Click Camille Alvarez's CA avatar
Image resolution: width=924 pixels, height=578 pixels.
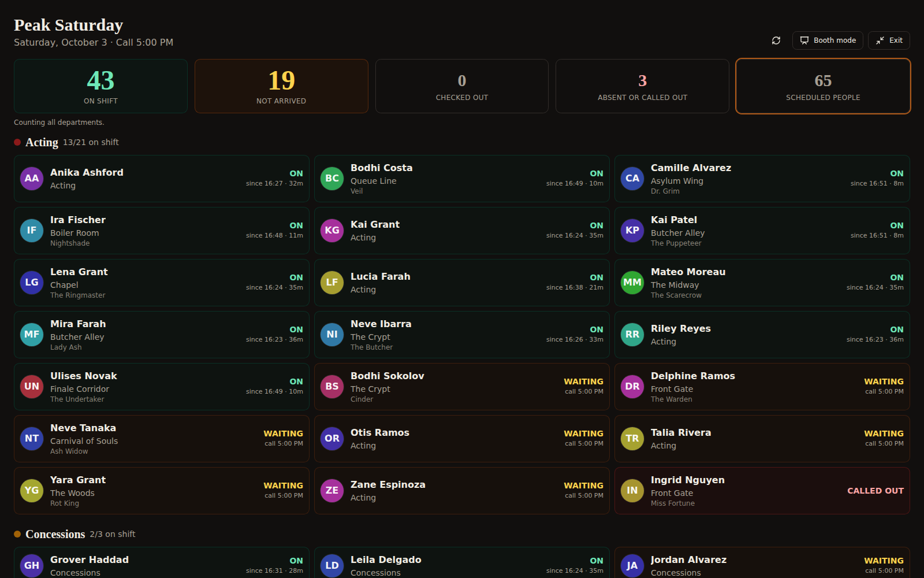pos(632,179)
